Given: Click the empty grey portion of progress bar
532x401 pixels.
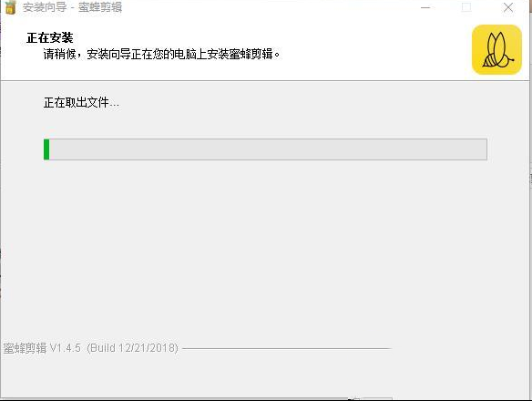Looking at the screenshot, I should click(268, 149).
